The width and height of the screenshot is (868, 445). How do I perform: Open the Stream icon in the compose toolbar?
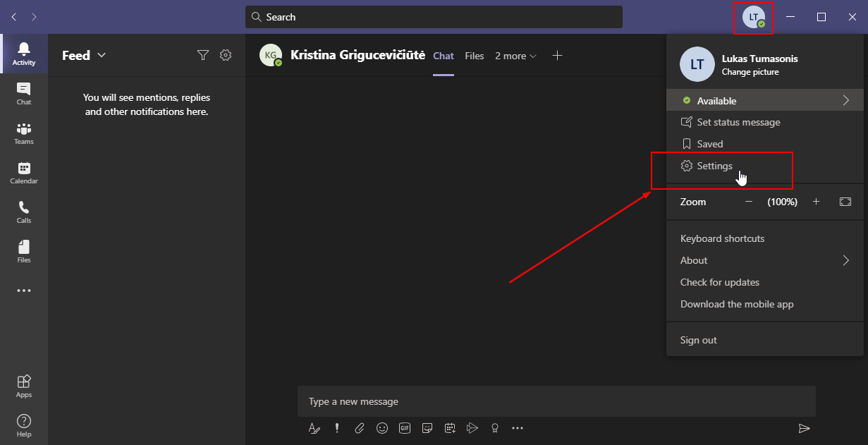coord(472,428)
